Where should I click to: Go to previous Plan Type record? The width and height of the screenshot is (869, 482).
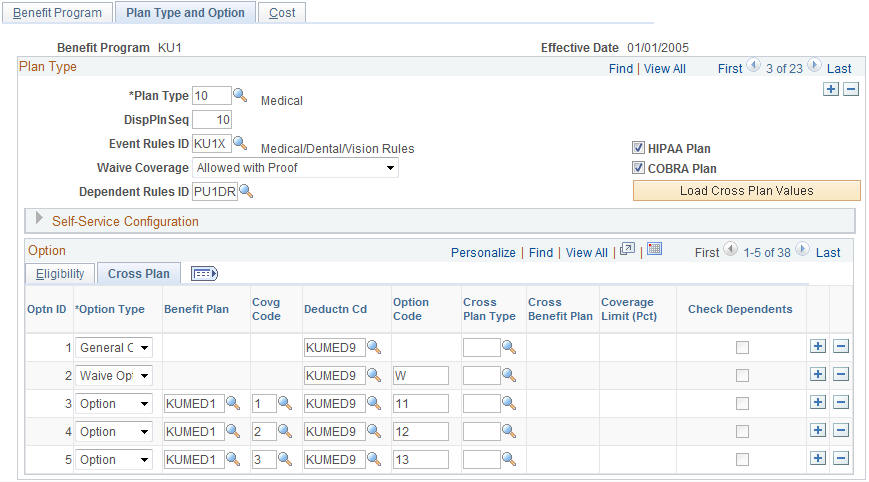pos(753,65)
